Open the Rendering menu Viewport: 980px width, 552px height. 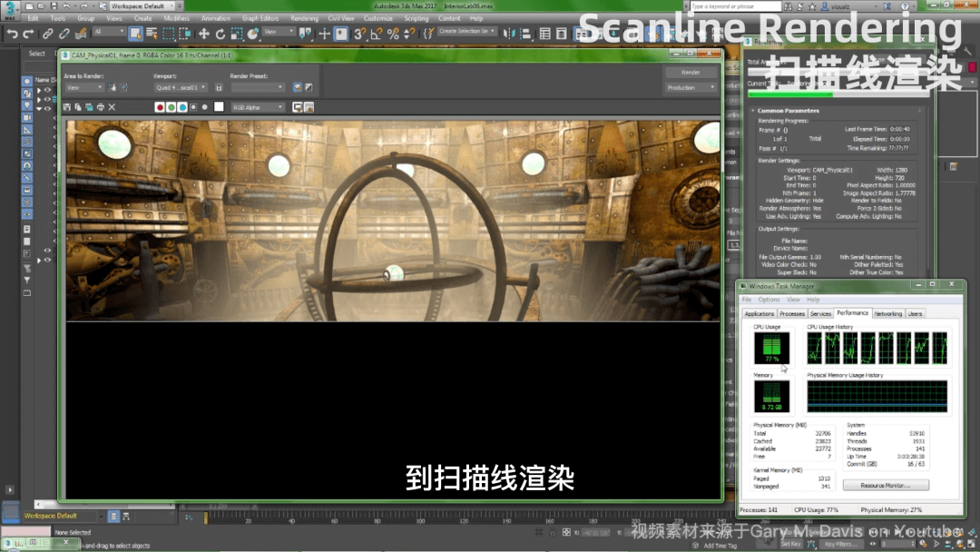304,19
